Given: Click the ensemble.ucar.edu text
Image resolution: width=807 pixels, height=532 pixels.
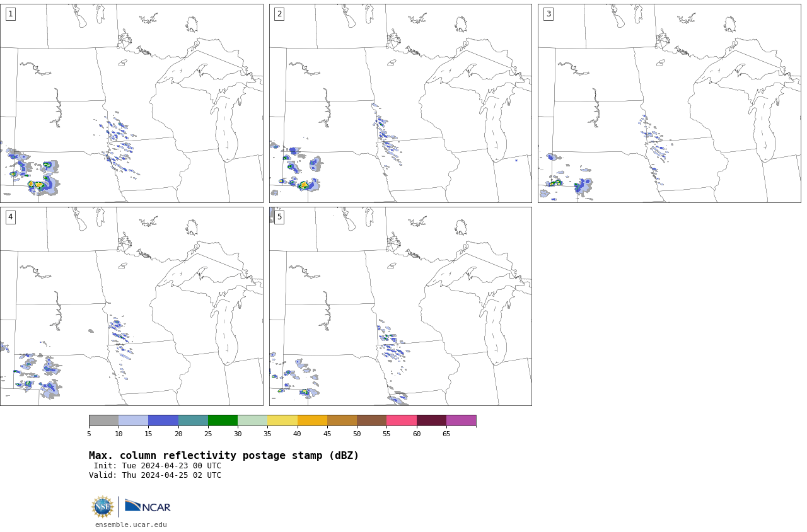Looking at the screenshot, I should point(131,524).
